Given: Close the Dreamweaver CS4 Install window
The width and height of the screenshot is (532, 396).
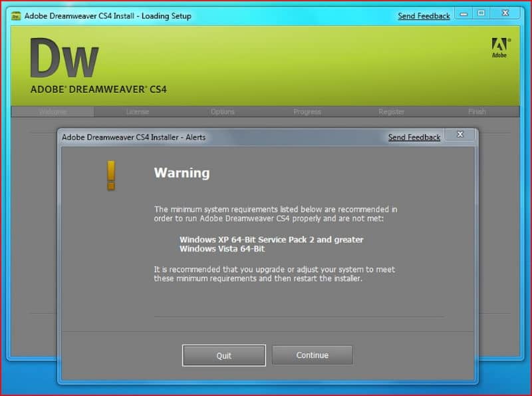Looking at the screenshot, I should [505, 13].
